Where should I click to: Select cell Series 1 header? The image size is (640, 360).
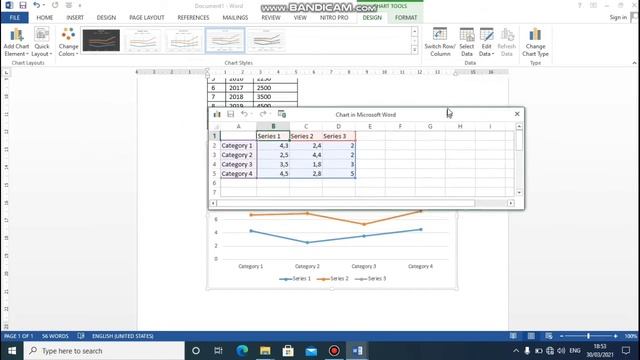tap(273, 136)
